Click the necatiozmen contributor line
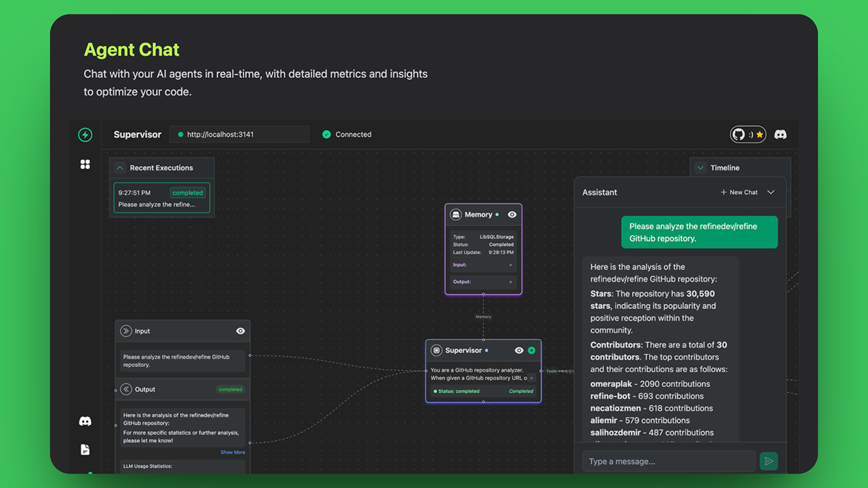This screenshot has width=868, height=488. [x=651, y=409]
